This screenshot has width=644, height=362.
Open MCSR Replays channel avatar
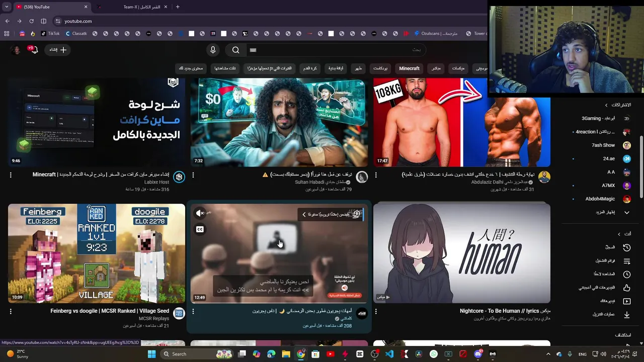point(179,313)
